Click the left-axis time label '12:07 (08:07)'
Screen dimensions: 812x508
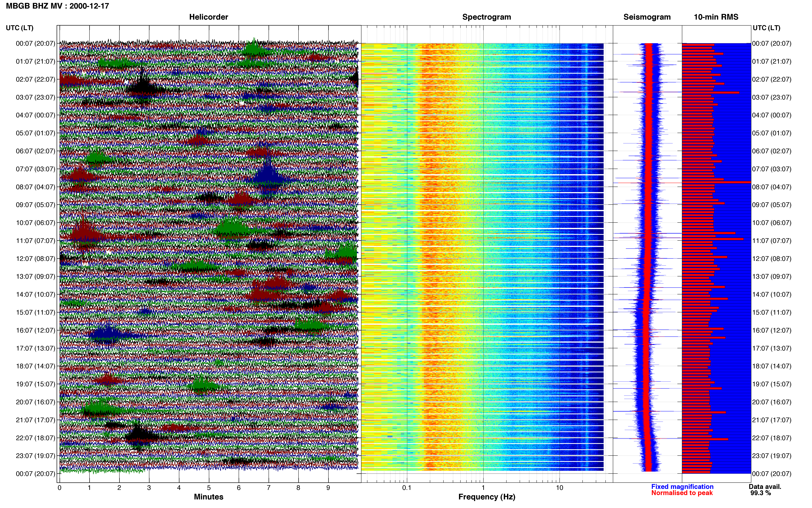(35, 259)
